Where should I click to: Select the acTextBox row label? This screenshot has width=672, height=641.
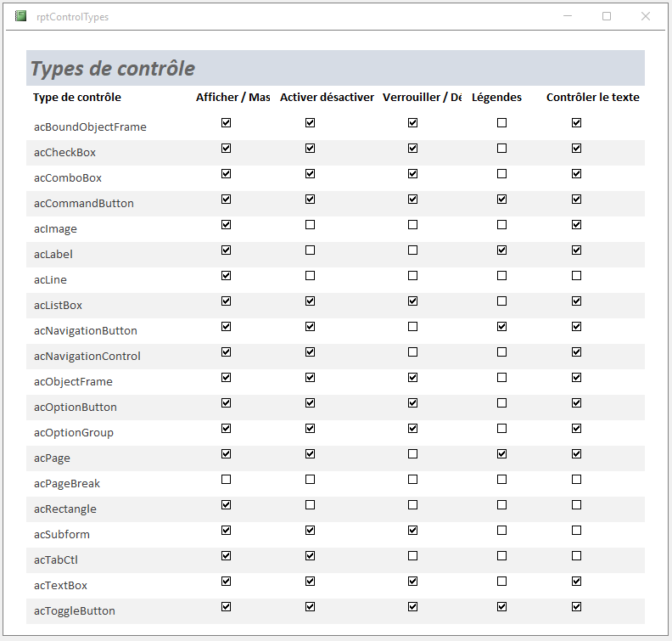60,585
